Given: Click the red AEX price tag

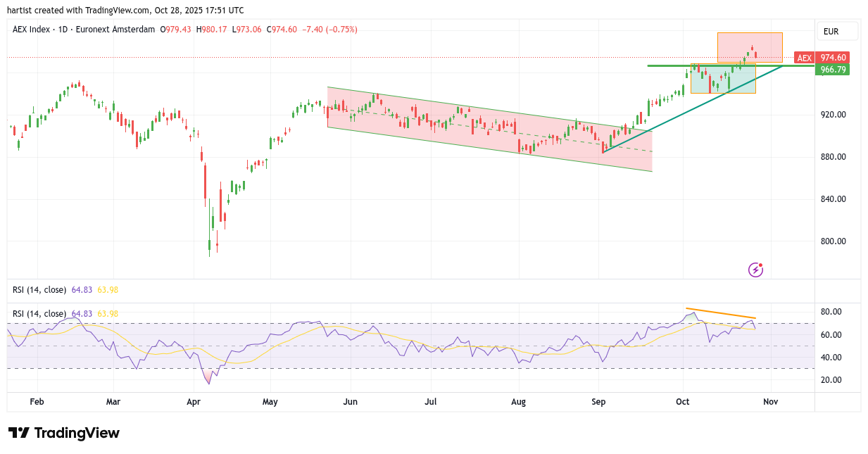Looking at the screenshot, I should [804, 58].
